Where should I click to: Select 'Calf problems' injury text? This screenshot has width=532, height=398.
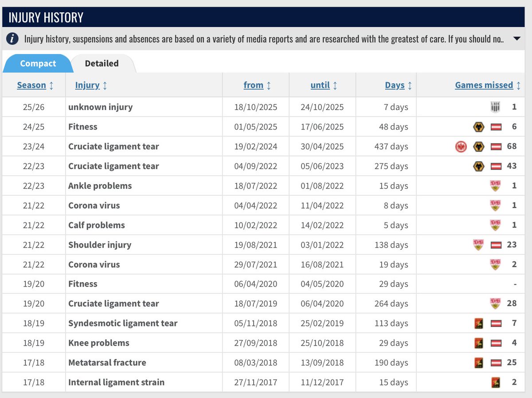(x=97, y=225)
